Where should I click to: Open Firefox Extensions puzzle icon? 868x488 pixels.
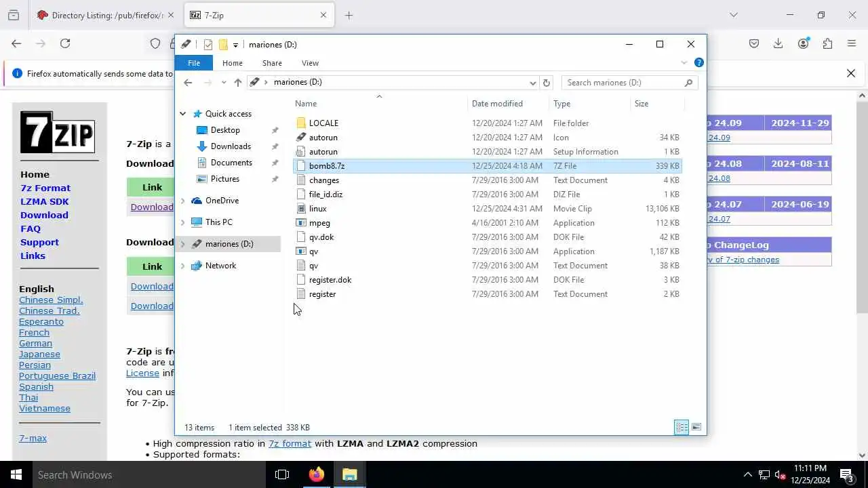[827, 43]
